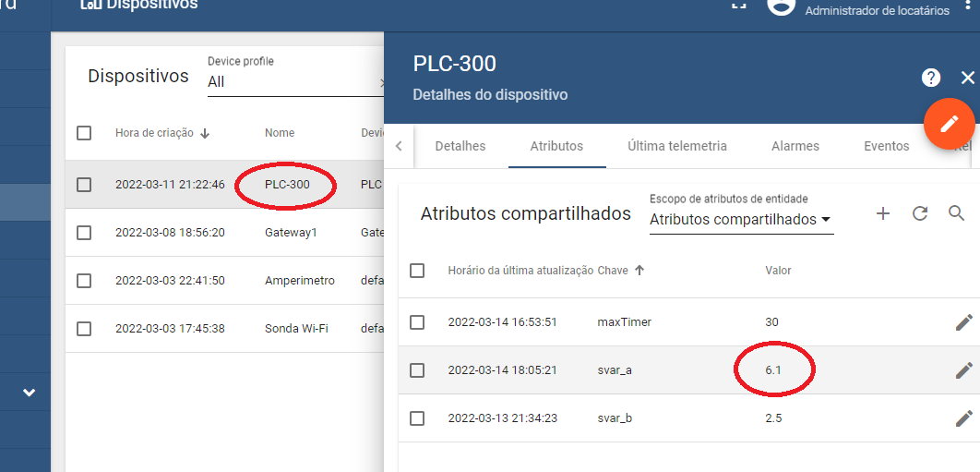The width and height of the screenshot is (980, 472).
Task: Check the Sonda Wi-Fi device row checkbox
Action: click(x=84, y=329)
